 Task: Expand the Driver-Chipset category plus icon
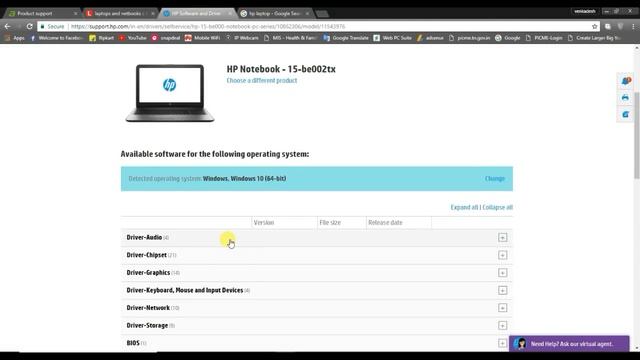pos(502,255)
